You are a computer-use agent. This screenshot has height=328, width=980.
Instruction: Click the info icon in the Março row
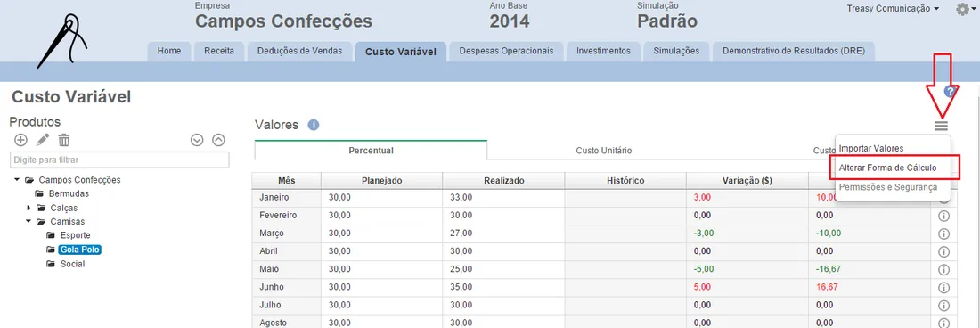click(943, 234)
